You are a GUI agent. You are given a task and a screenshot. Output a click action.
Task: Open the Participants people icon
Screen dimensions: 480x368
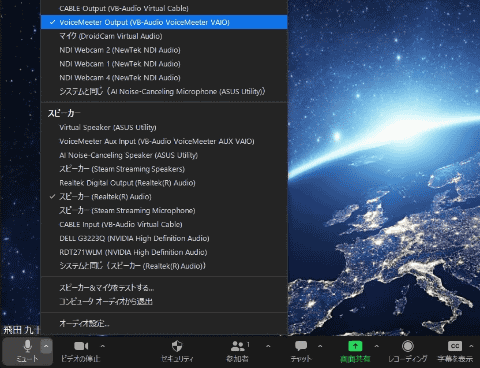238,346
